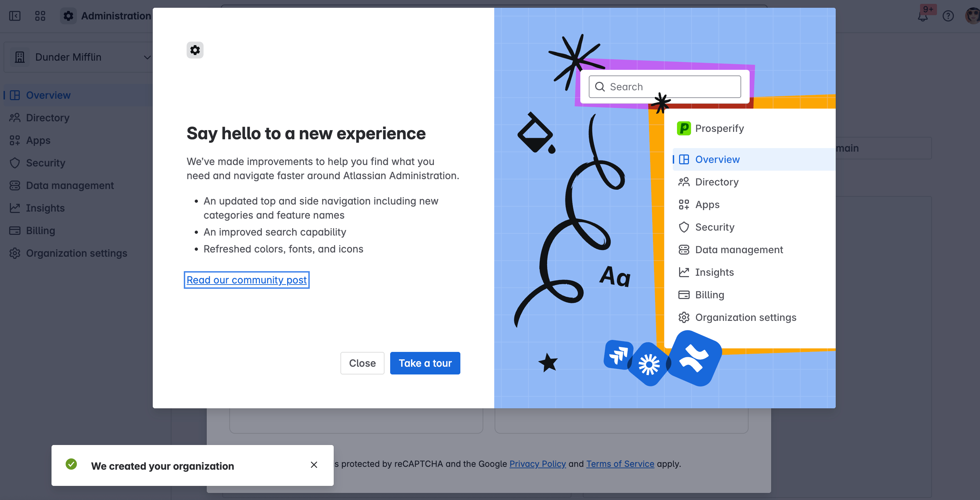Expand the Dunder Mifflin organization dropdown
Viewport: 980px width, 500px height.
(x=147, y=57)
